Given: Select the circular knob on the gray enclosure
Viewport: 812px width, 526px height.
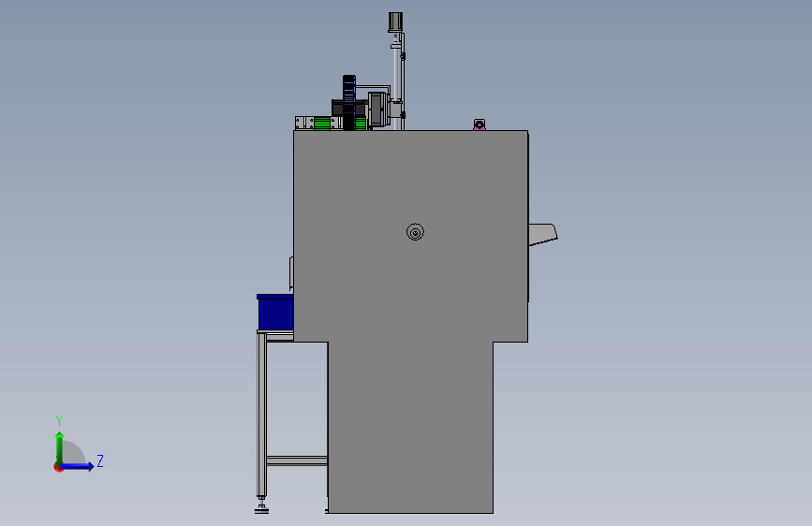Looking at the screenshot, I should pyautogui.click(x=415, y=232).
